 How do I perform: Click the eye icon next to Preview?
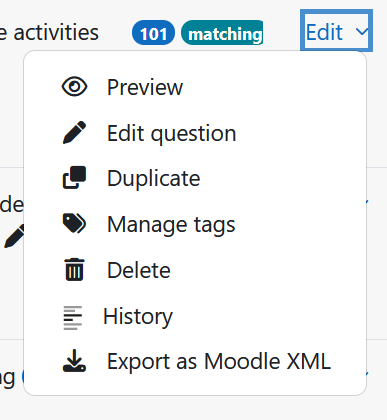(x=74, y=87)
